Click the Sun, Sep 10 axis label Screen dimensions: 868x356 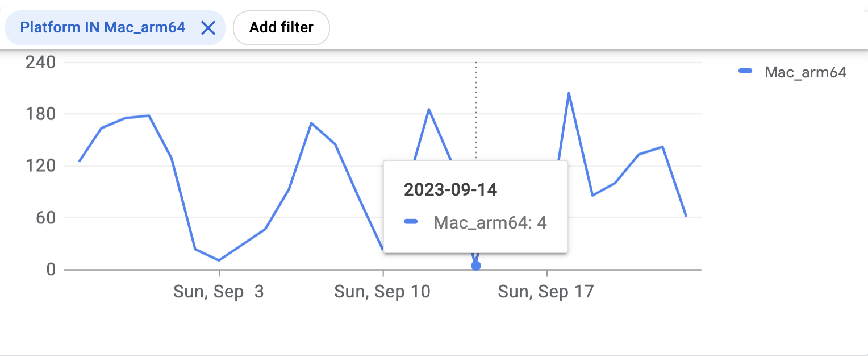[x=382, y=291]
